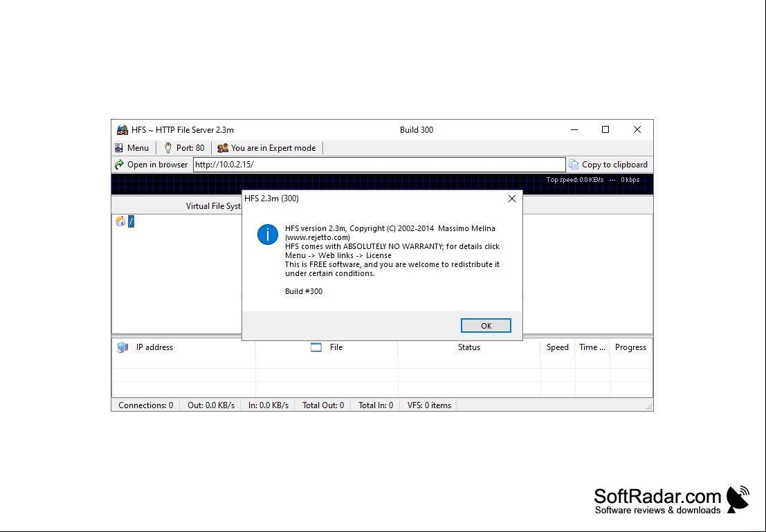Click the Top speed text on the graph
This screenshot has width=766, height=532.
[575, 180]
